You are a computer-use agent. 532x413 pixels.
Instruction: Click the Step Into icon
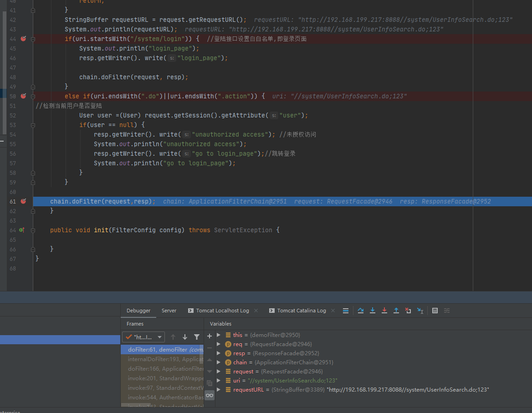coord(373,311)
